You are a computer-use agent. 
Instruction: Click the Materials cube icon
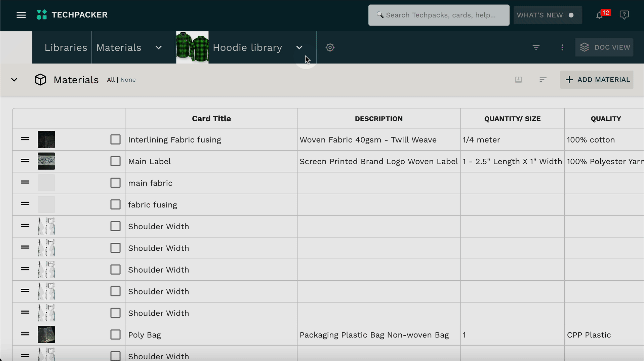(40, 80)
